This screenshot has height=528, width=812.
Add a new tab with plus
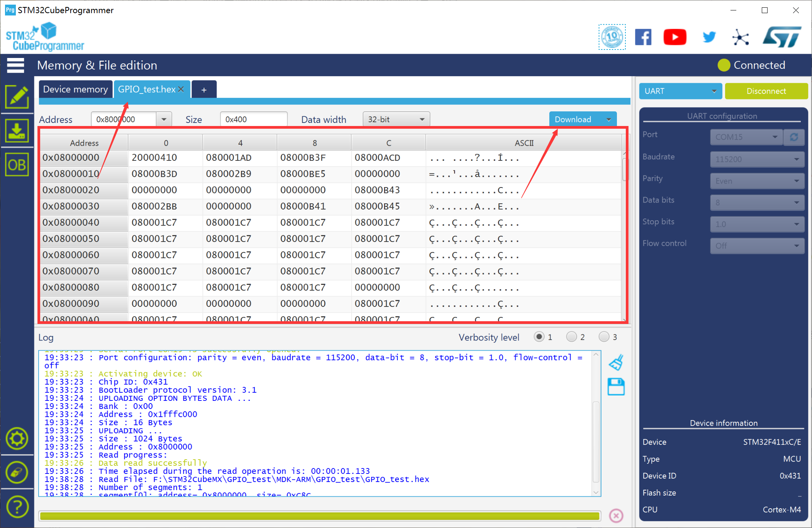click(204, 90)
